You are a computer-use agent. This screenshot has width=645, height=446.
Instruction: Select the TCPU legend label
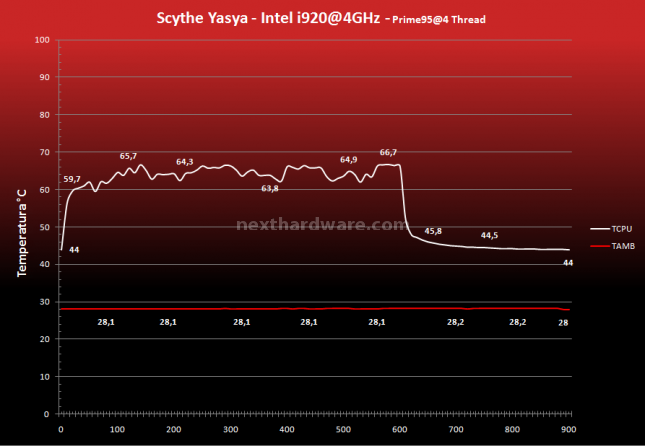(622, 229)
